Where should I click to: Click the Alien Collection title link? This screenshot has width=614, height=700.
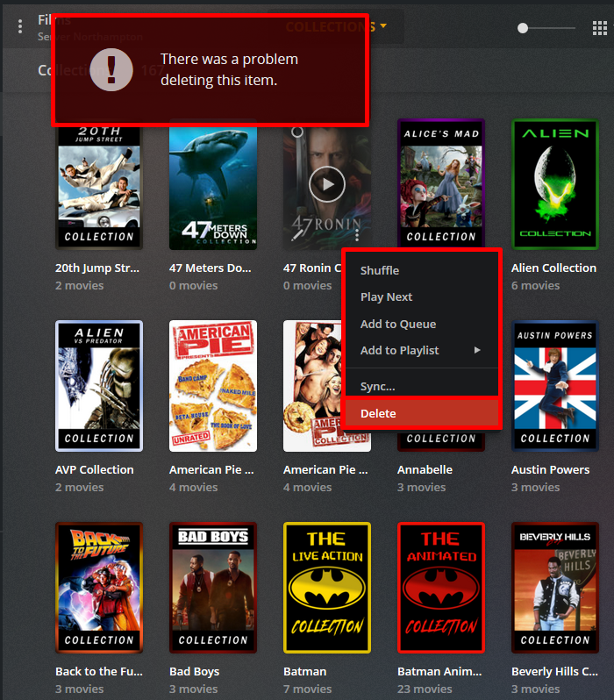point(553,268)
